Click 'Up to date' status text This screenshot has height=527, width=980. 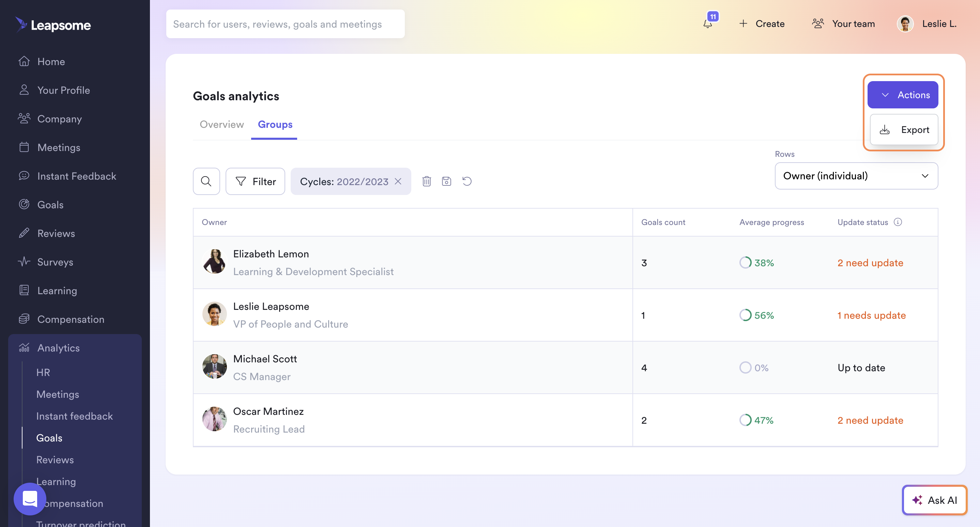tap(861, 368)
